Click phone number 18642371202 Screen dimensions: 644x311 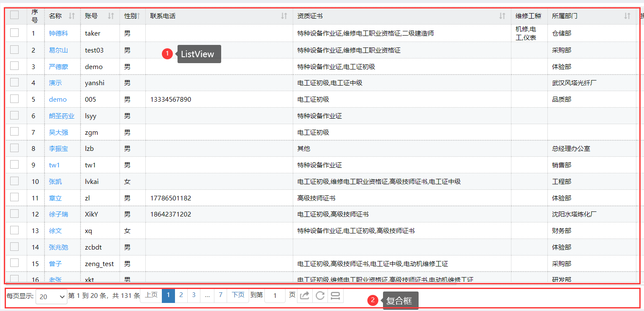171,214
